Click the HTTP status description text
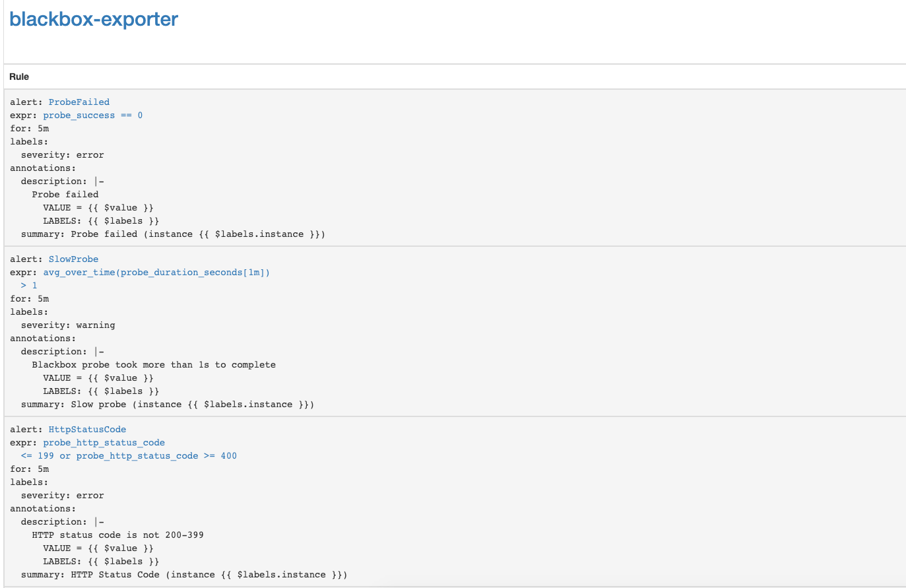 coord(117,535)
